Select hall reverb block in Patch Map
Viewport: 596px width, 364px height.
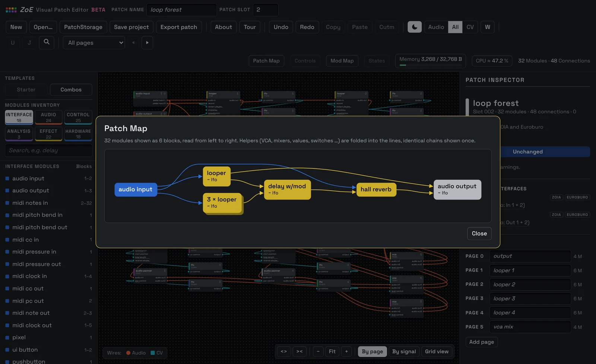376,189
